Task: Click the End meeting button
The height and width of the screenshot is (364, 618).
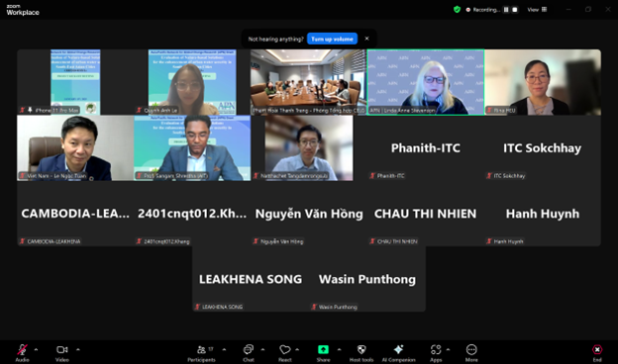Action: pyautogui.click(x=597, y=352)
